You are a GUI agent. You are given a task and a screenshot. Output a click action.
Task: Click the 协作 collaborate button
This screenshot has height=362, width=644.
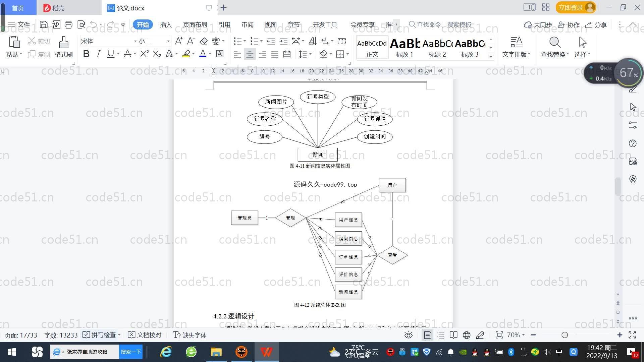(x=569, y=25)
